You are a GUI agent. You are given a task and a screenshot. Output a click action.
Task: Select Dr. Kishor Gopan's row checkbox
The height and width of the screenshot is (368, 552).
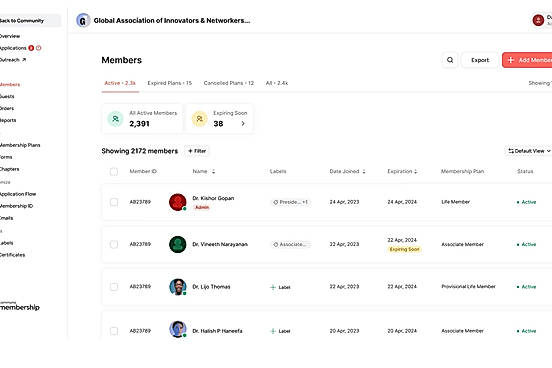tap(114, 202)
